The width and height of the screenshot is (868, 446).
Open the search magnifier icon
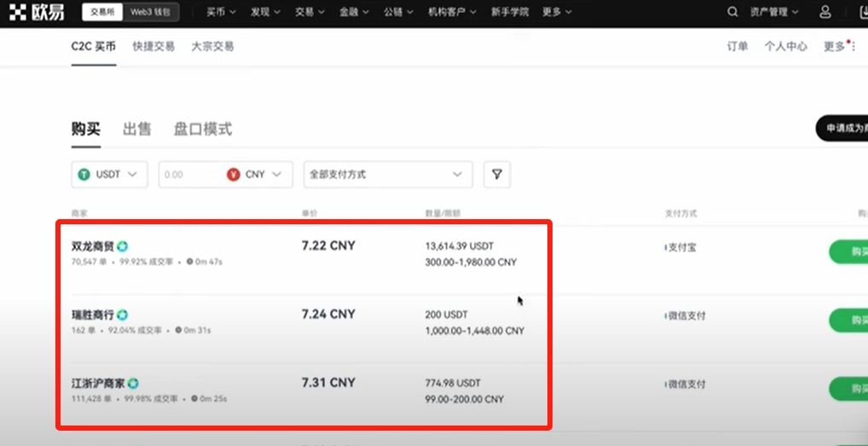tap(732, 12)
